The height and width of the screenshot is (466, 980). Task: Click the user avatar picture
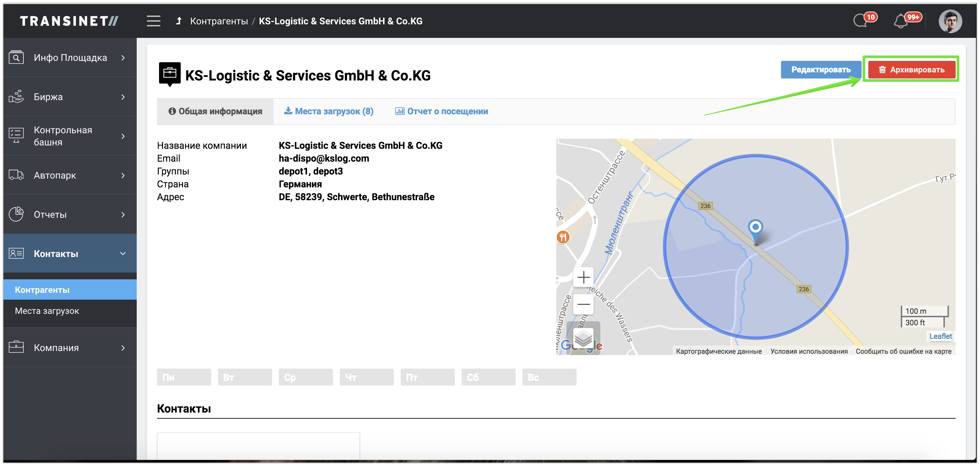(x=950, y=21)
